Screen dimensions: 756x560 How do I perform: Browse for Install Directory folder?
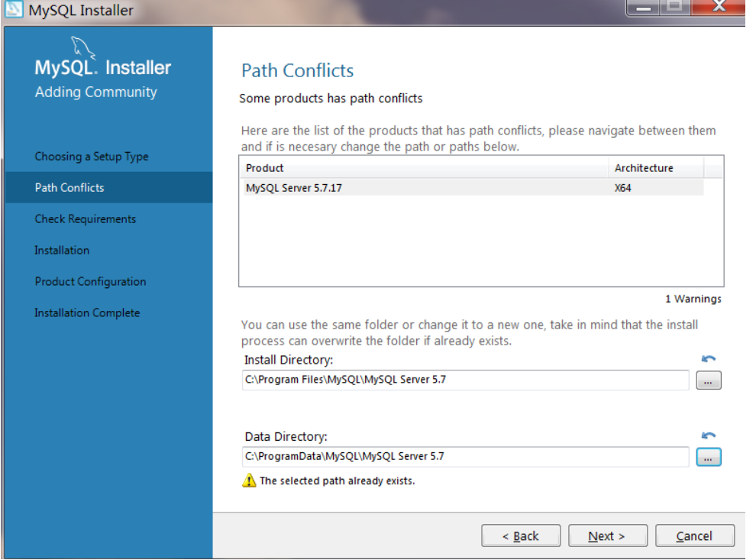708,380
